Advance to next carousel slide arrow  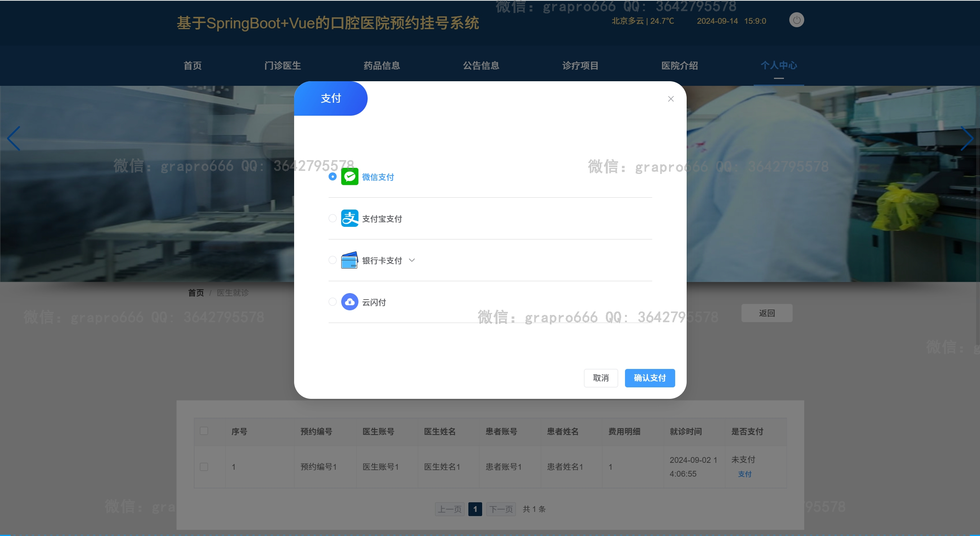tap(967, 138)
